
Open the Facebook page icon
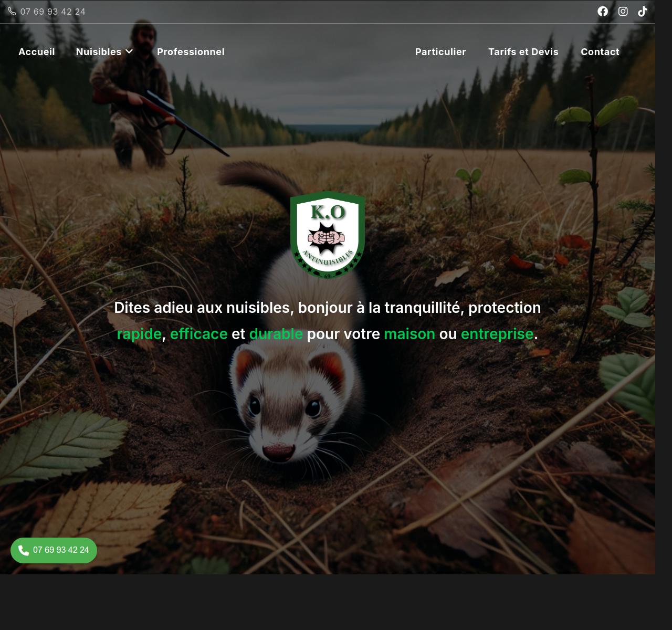pos(603,12)
